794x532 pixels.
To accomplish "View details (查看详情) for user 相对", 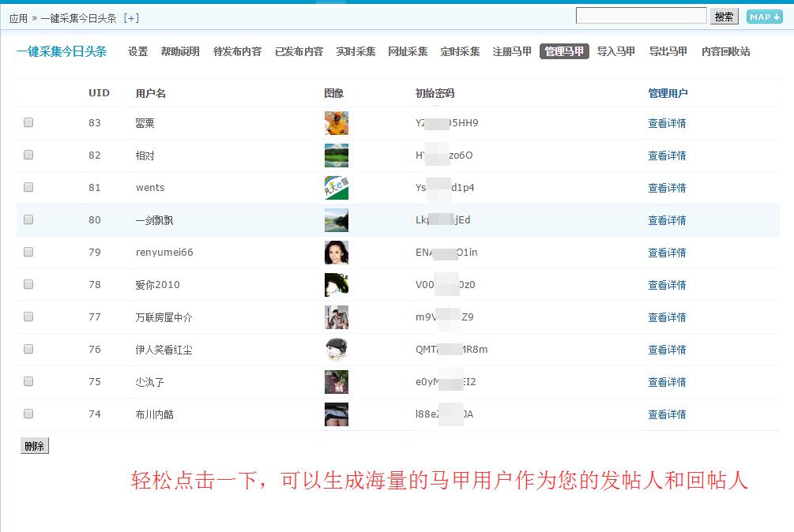I will [x=667, y=155].
